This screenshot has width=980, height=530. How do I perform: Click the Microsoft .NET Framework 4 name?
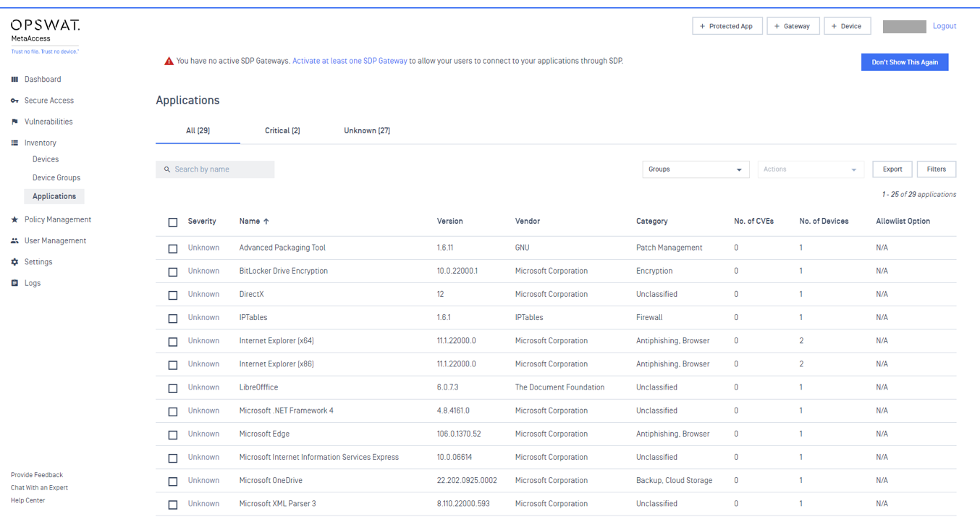[287, 411]
